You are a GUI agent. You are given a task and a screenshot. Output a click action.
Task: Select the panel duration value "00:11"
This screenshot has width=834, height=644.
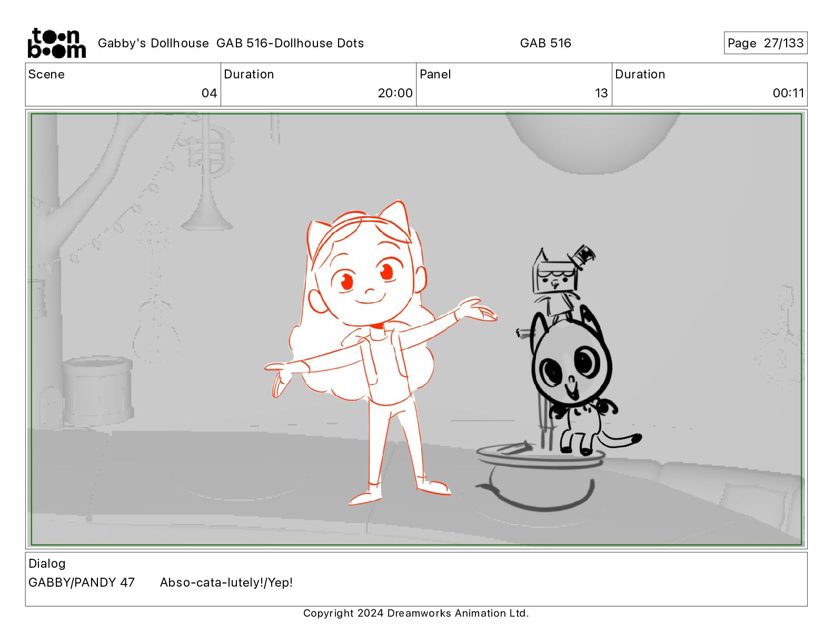[788, 93]
